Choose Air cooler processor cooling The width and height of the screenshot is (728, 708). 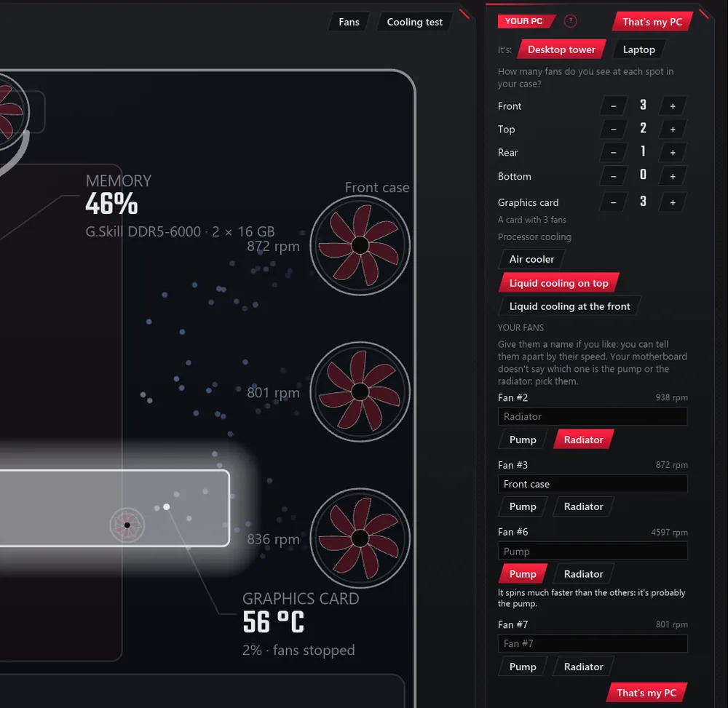[531, 259]
